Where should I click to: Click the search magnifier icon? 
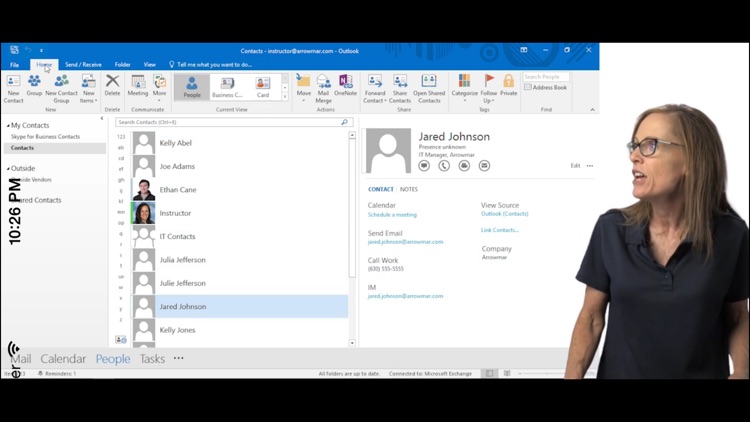(x=344, y=122)
